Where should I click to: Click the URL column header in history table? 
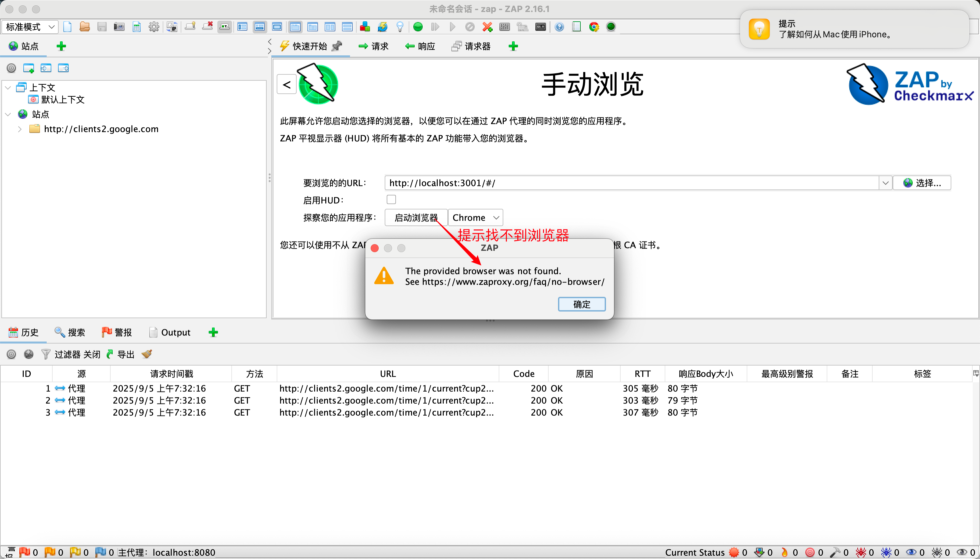pos(388,374)
